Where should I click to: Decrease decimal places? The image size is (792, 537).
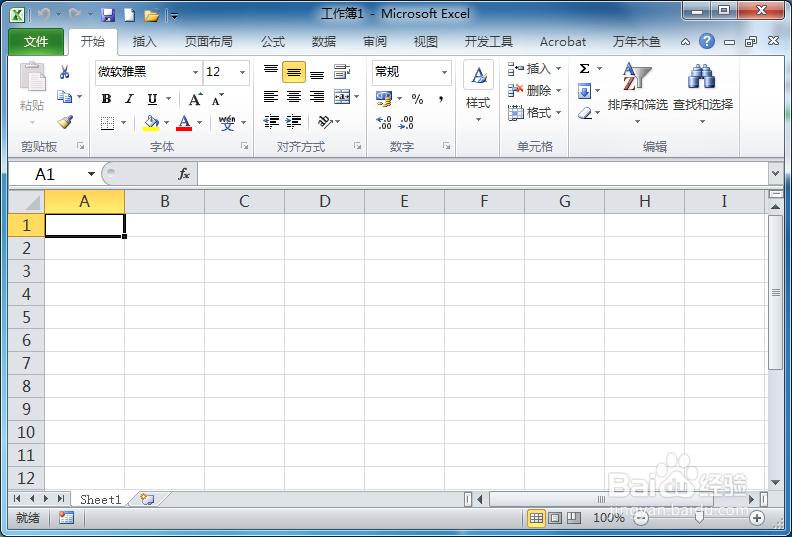[406, 122]
